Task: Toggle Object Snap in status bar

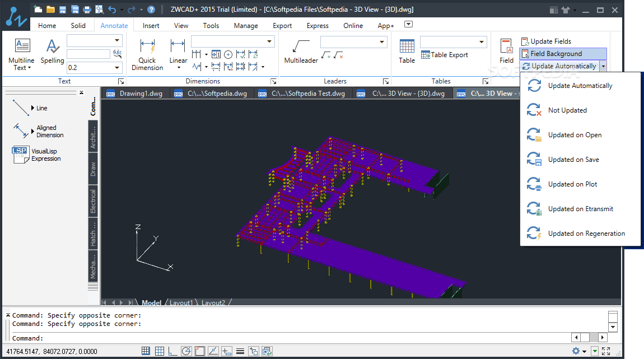Action: coord(199,351)
